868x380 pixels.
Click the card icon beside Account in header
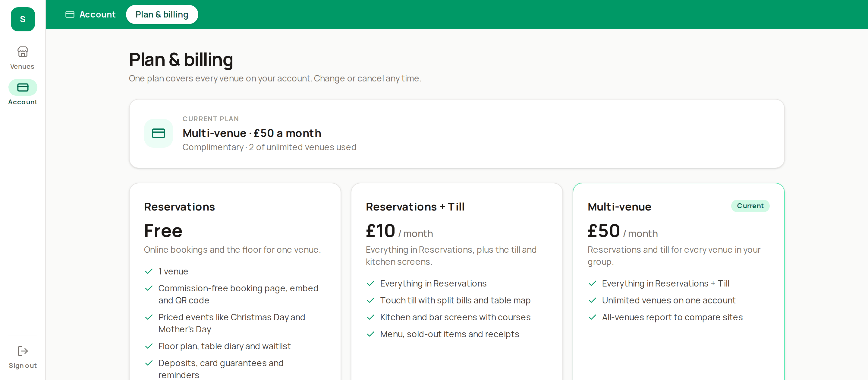click(70, 14)
